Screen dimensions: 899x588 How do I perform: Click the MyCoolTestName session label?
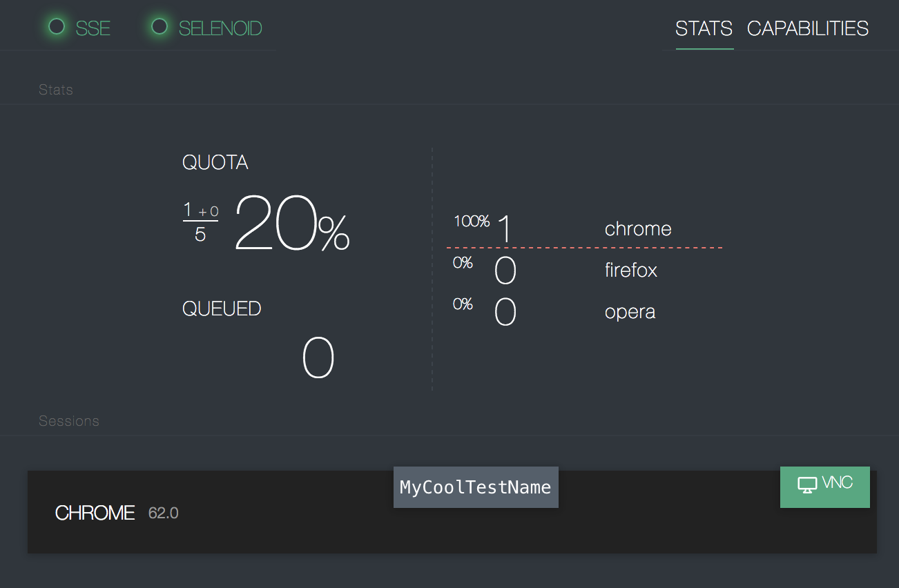pyautogui.click(x=476, y=487)
